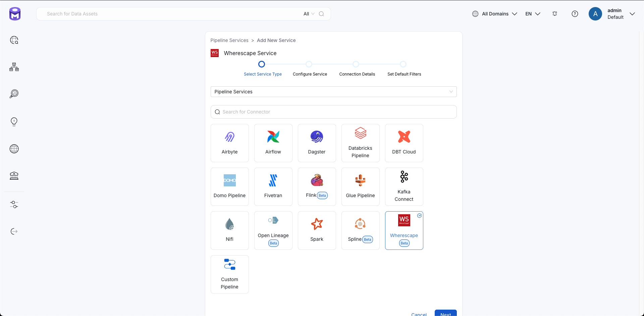Open the help question mark icon
The height and width of the screenshot is (316, 644).
575,14
